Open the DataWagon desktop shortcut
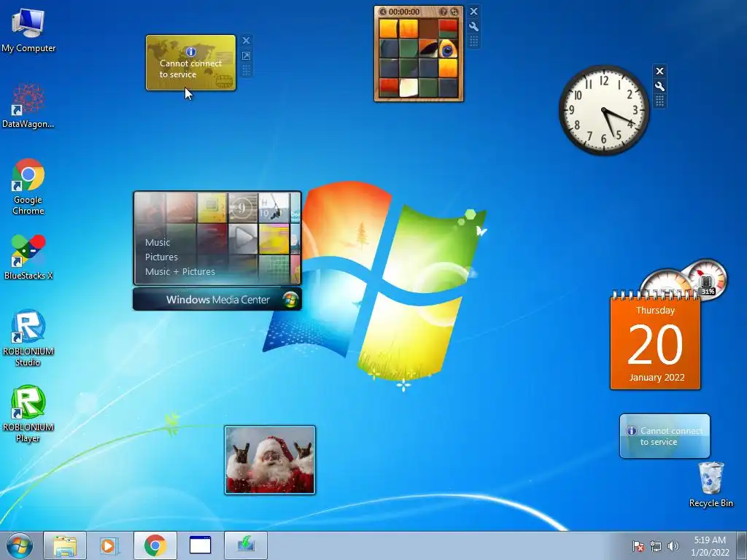The height and width of the screenshot is (560, 747). (x=28, y=105)
